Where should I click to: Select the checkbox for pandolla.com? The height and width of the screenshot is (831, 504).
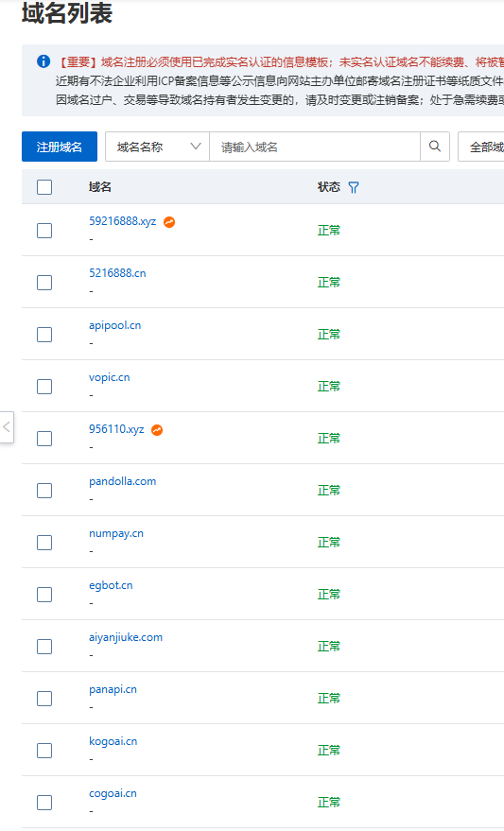(44, 491)
